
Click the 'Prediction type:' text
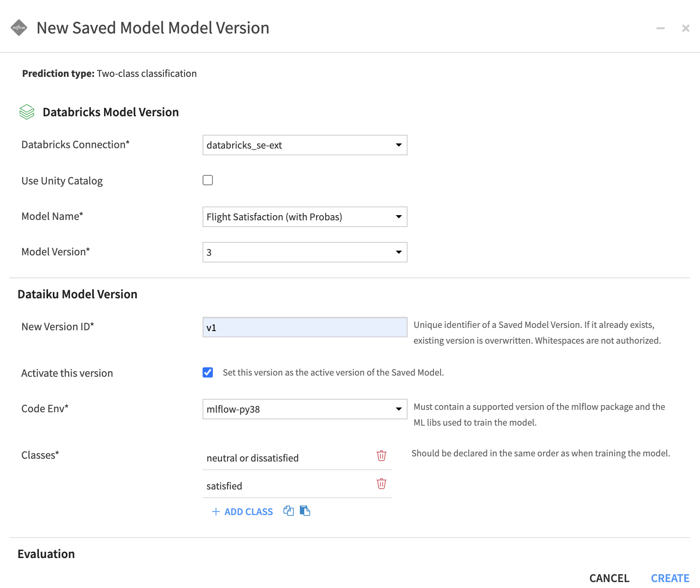[58, 73]
